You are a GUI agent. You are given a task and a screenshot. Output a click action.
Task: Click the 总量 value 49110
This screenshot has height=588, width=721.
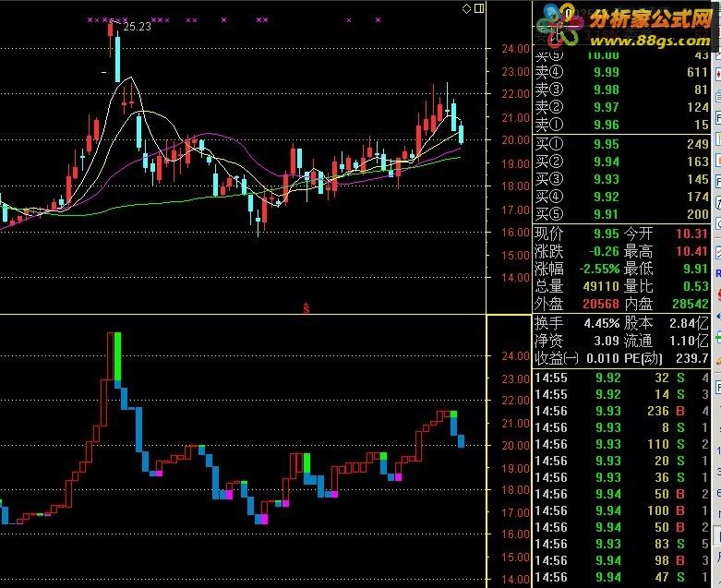pyautogui.click(x=601, y=286)
